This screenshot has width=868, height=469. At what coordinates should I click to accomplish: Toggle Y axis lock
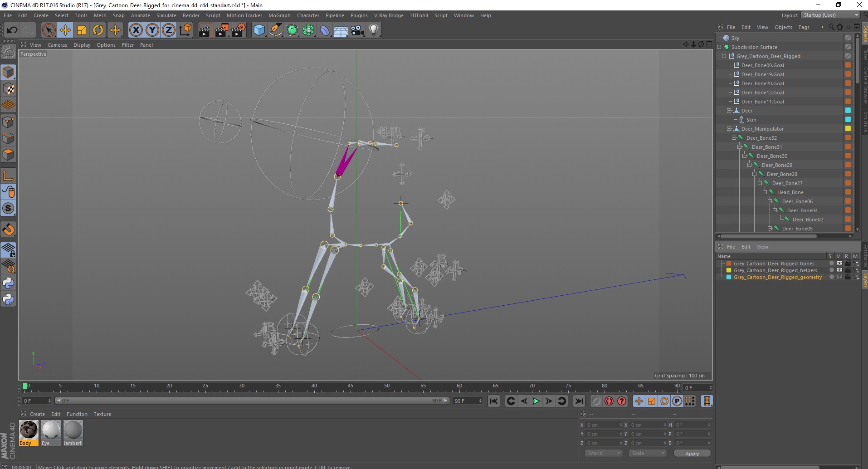[152, 30]
